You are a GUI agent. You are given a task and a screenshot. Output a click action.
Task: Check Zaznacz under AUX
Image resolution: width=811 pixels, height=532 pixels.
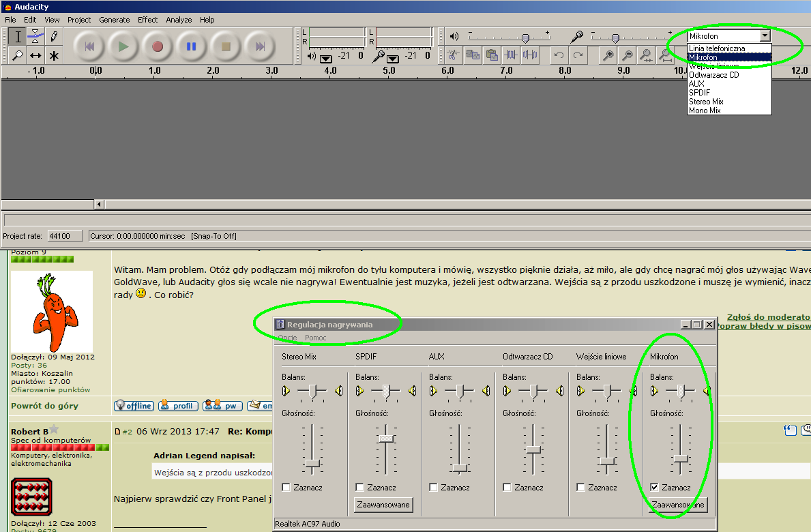click(433, 487)
